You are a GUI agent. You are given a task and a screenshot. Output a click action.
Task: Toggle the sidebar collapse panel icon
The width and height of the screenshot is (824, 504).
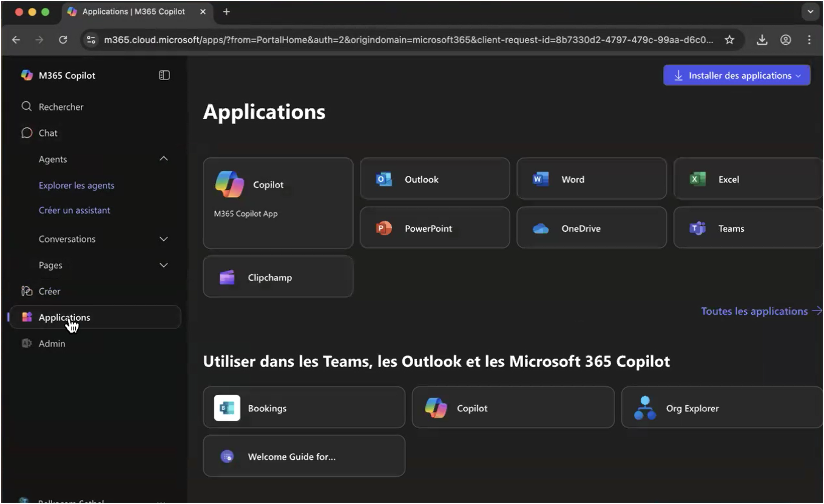pos(164,75)
